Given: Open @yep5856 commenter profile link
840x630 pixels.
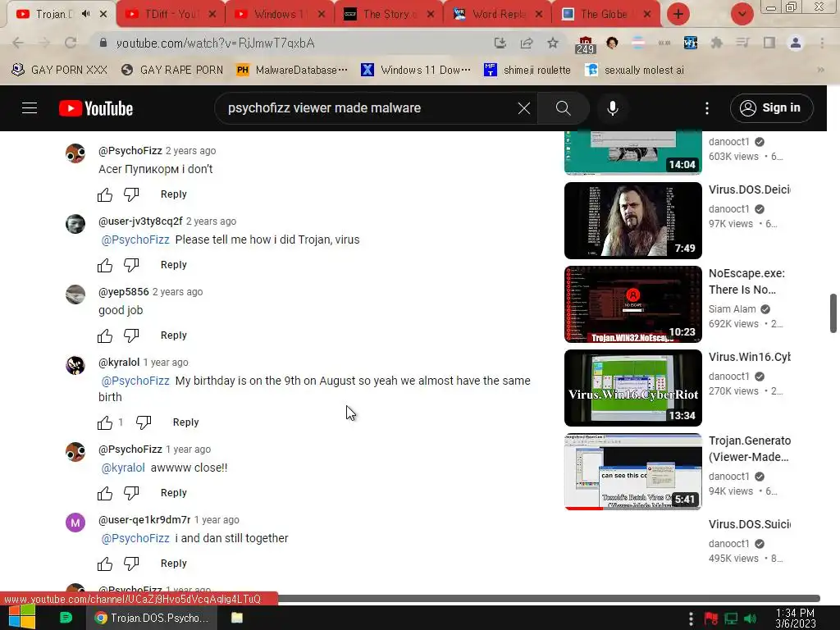Looking at the screenshot, I should [x=124, y=292].
